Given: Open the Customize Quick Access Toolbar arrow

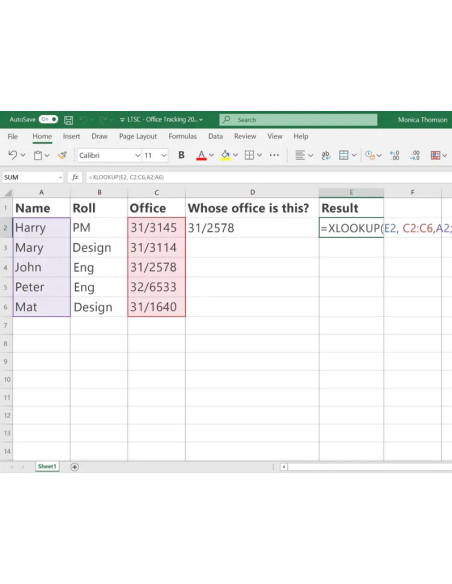Looking at the screenshot, I should [x=122, y=120].
